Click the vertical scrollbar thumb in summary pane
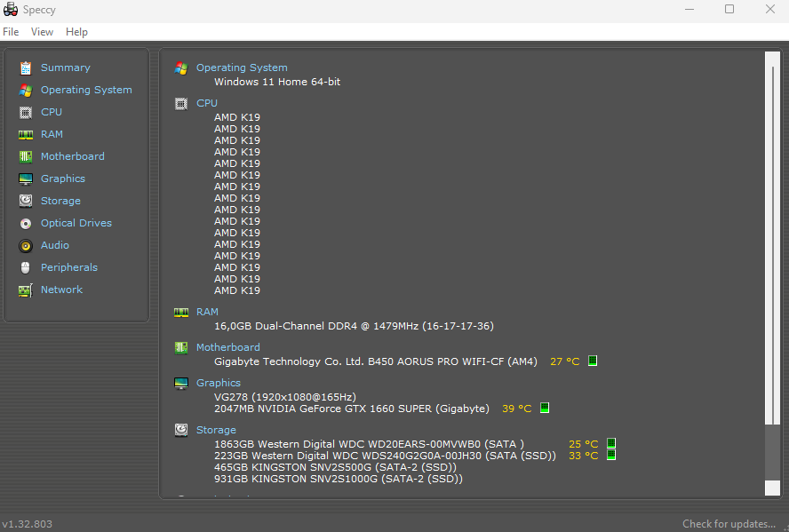Screen dimensions: 789x532 [x=772, y=245]
